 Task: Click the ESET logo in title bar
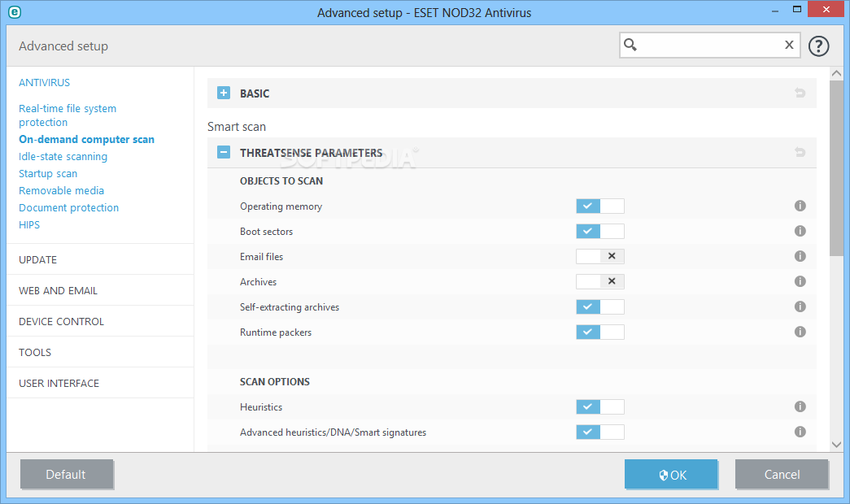point(15,12)
